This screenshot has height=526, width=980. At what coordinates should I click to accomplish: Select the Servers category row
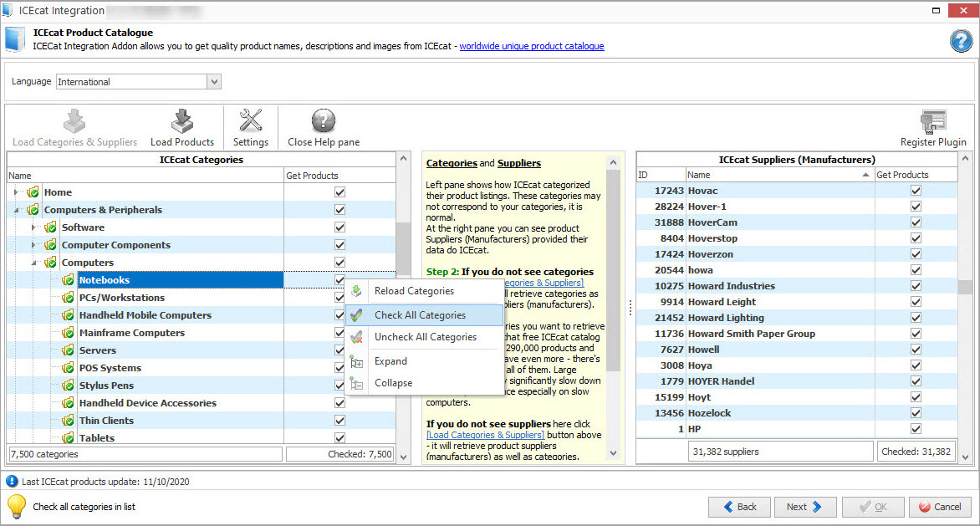pyautogui.click(x=202, y=350)
